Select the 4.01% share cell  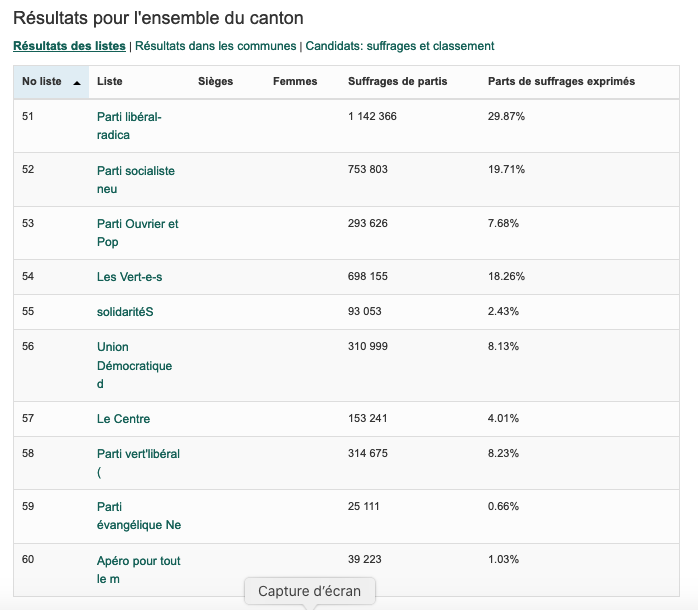coord(503,418)
